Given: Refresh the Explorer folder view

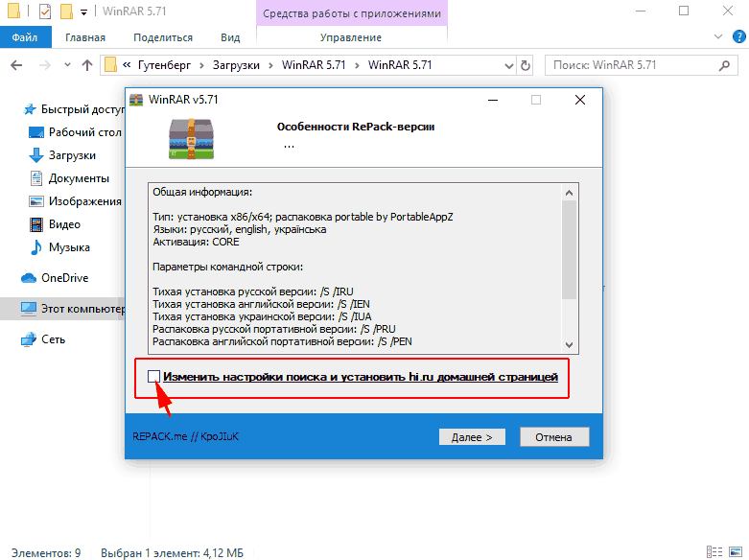Looking at the screenshot, I should coord(526,65).
